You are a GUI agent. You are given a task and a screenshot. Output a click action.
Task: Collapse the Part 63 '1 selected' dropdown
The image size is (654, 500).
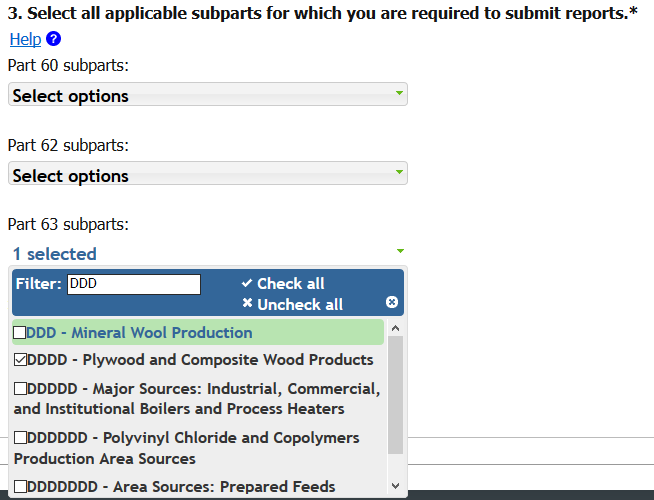coord(207,253)
